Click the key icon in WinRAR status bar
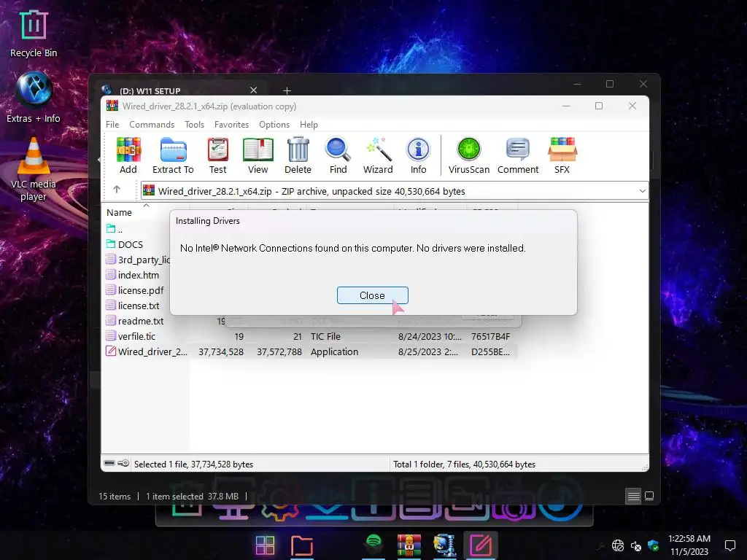This screenshot has height=560, width=747. click(123, 463)
